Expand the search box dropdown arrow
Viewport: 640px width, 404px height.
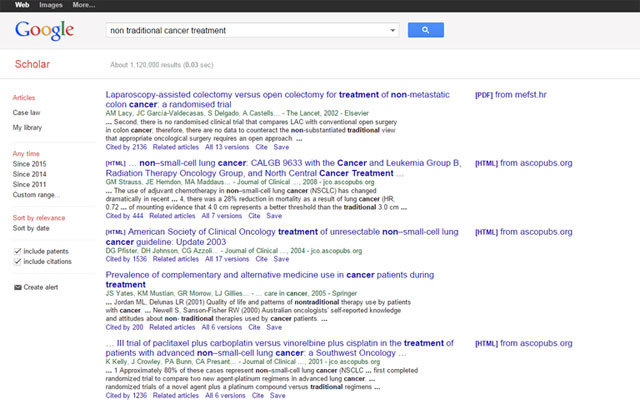click(392, 31)
